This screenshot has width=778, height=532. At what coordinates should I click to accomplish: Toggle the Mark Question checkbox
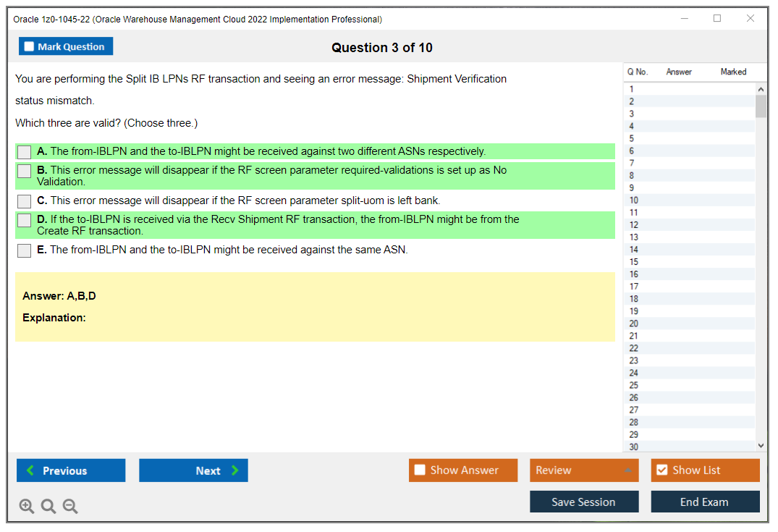tap(28, 46)
